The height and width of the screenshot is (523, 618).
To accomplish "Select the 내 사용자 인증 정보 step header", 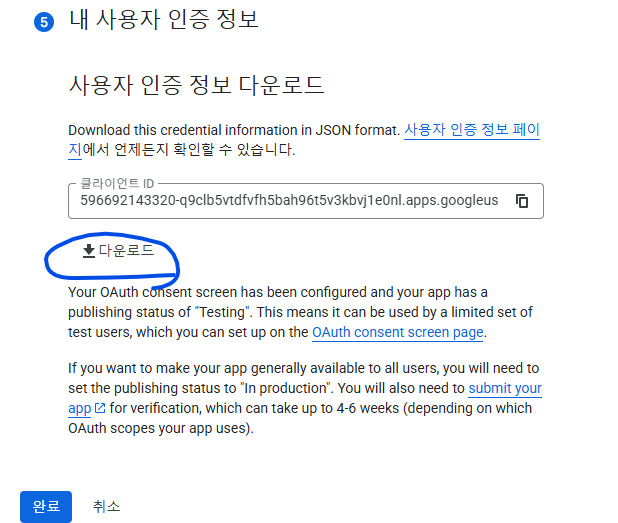I will (x=164, y=19).
